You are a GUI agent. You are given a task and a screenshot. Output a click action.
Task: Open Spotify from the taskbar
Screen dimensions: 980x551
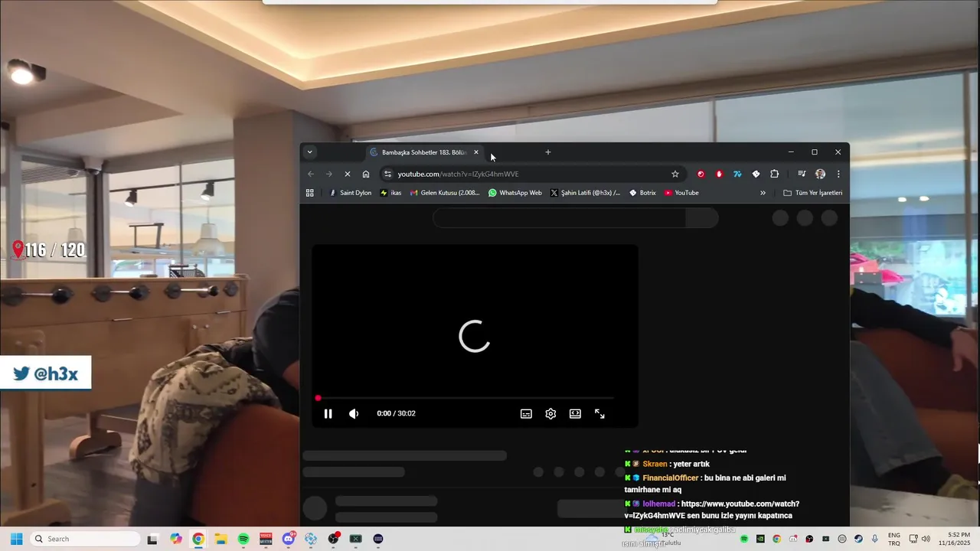[243, 539]
